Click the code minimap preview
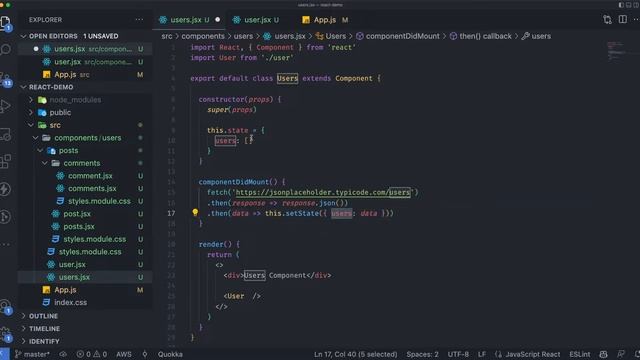Screen dimensions: 640x360 (x=616, y=51)
